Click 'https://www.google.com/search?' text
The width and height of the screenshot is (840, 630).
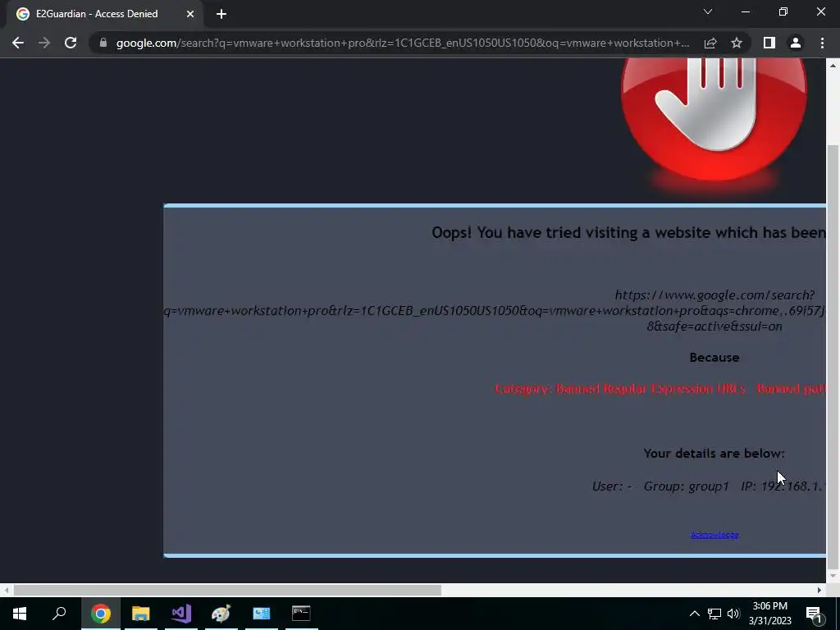714,295
